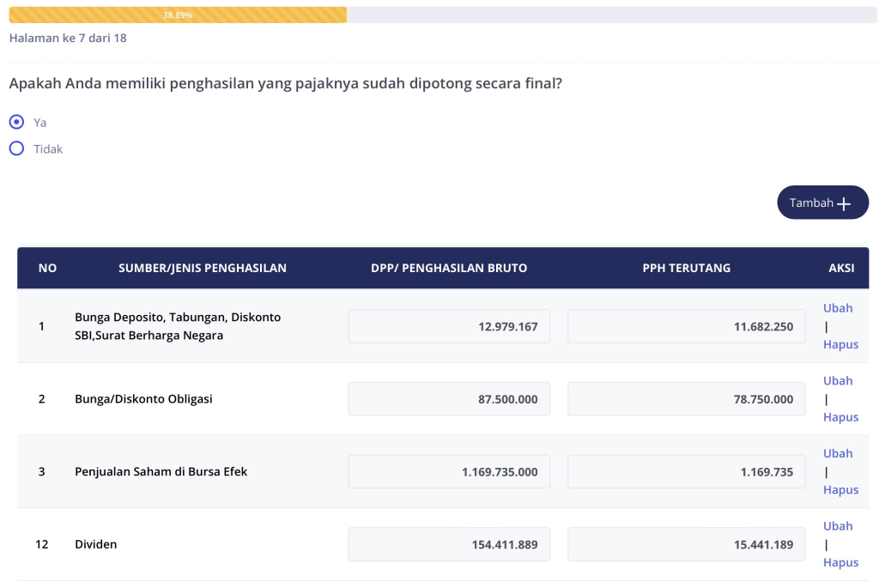
Task: Click Hapus for Penjualan Saham row
Action: [840, 489]
